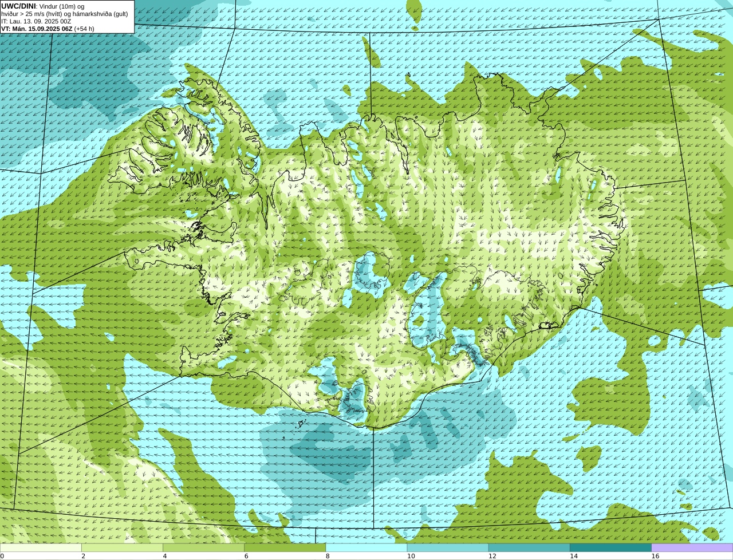
Task: Click the scale label '16'
Action: tap(655, 556)
